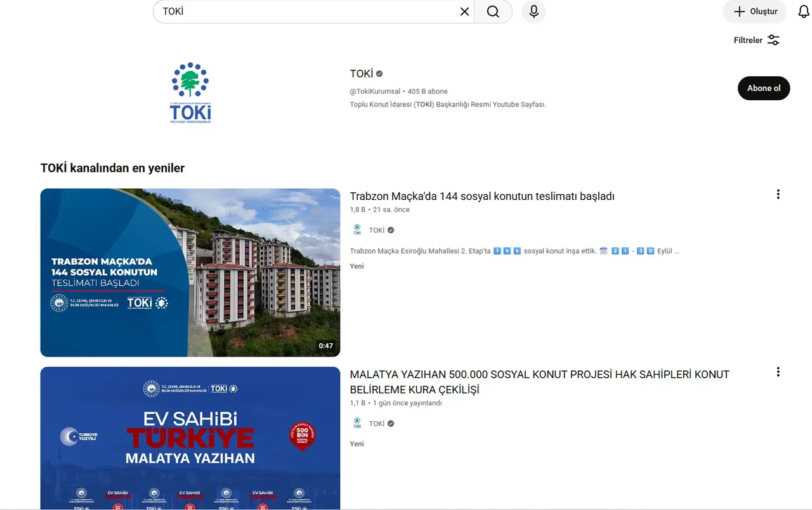Open the notifications bell
The image size is (812, 510).
coord(803,11)
